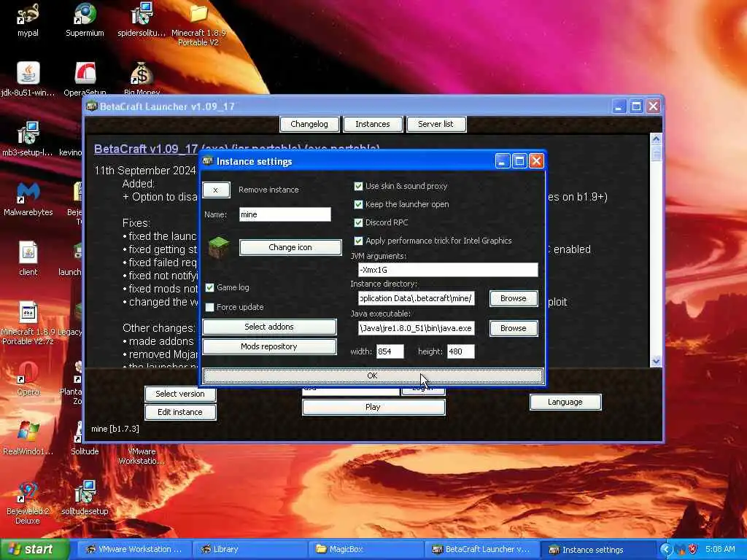Screen dimensions: 747x560
Task: Toggle Intel Graphics performance trick checkbox
Action: click(358, 241)
